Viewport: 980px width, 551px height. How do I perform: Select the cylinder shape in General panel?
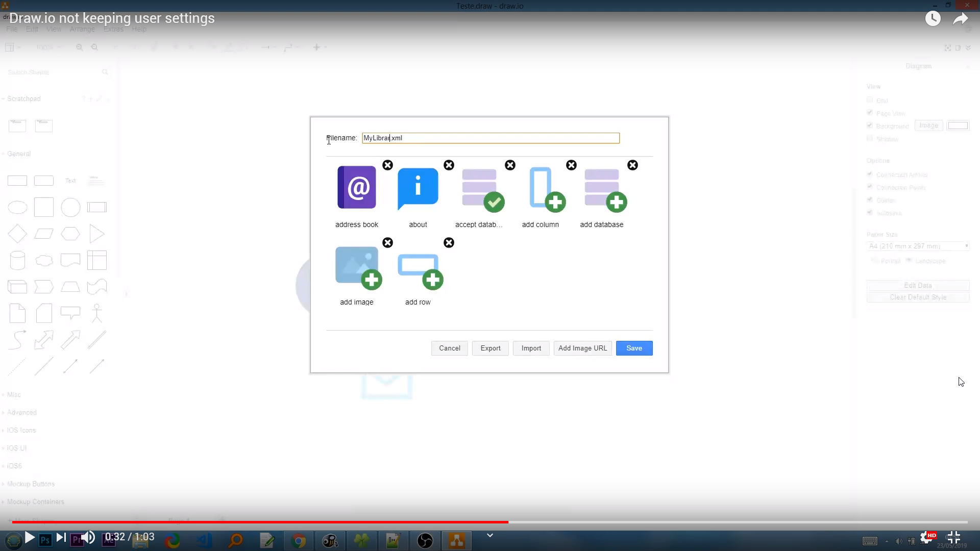click(x=18, y=260)
